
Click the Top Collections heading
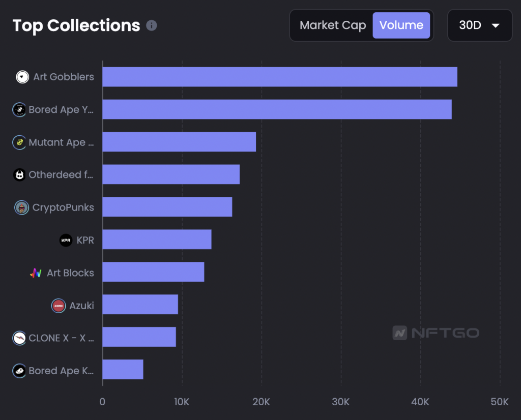tap(76, 25)
